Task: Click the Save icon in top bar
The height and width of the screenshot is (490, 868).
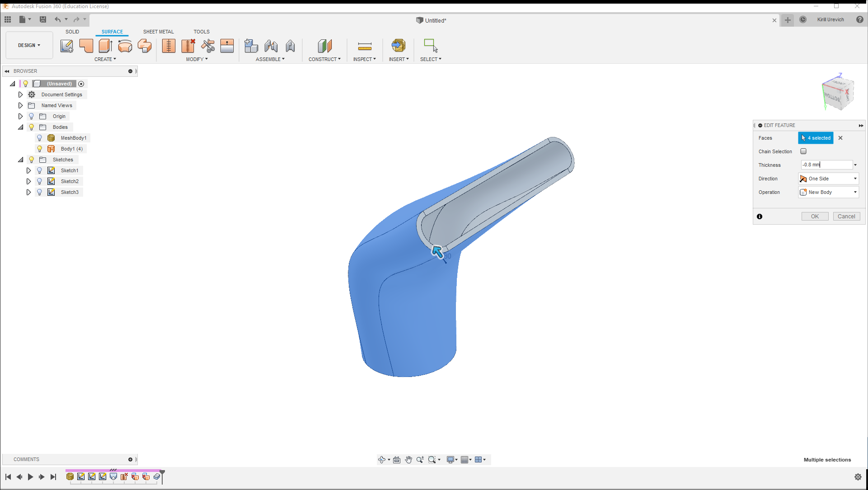Action: click(43, 19)
